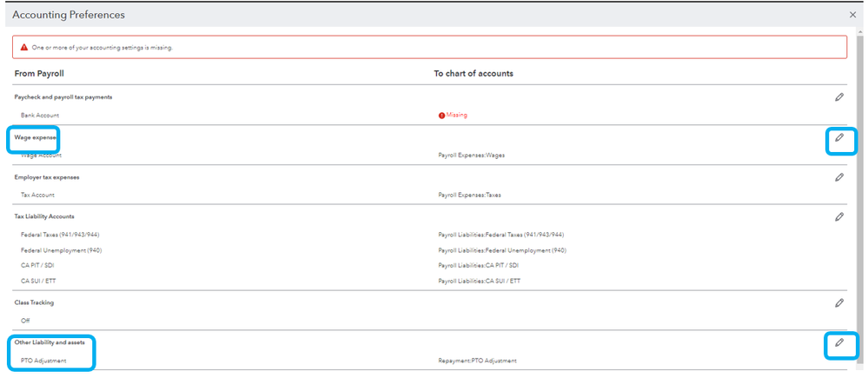Click the Payroll Expenses:Taxes account entry
The height and width of the screenshot is (378, 868).
pyautogui.click(x=470, y=195)
